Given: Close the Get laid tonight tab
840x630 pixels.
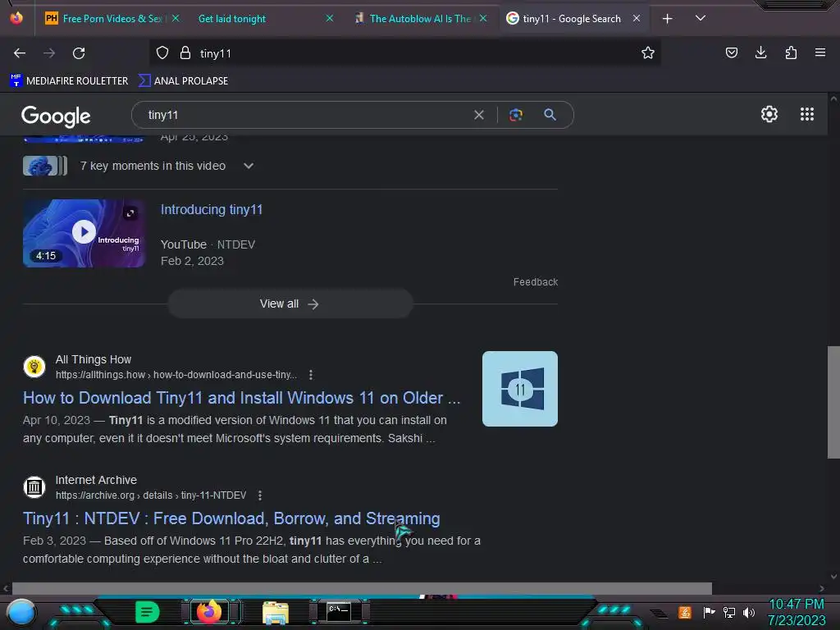Looking at the screenshot, I should coord(330,18).
